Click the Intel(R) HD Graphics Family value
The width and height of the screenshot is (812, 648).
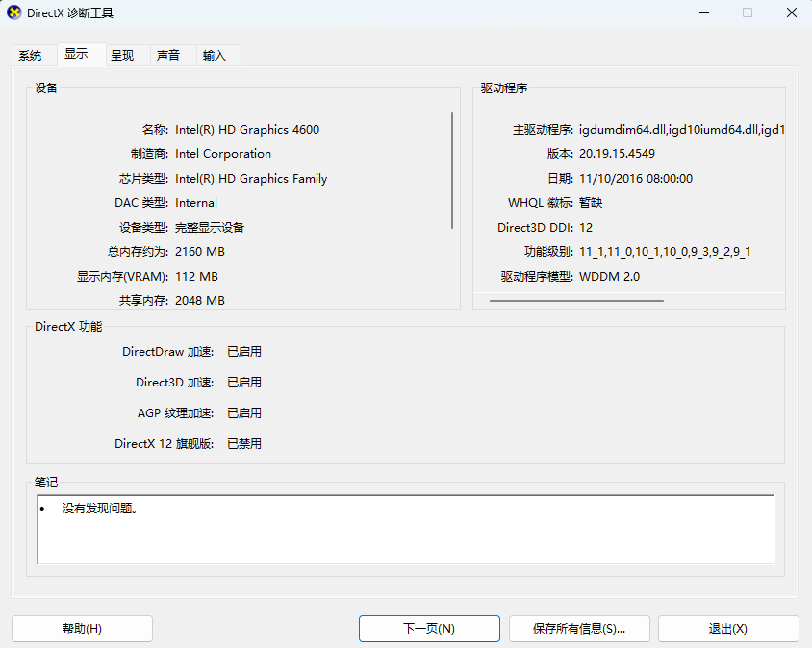[251, 179]
